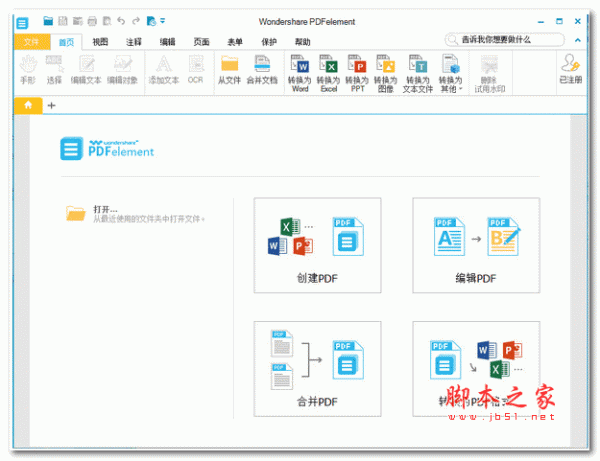The width and height of the screenshot is (600, 461).
Task: Click the print icon in quick-access bar
Action: click(92, 21)
